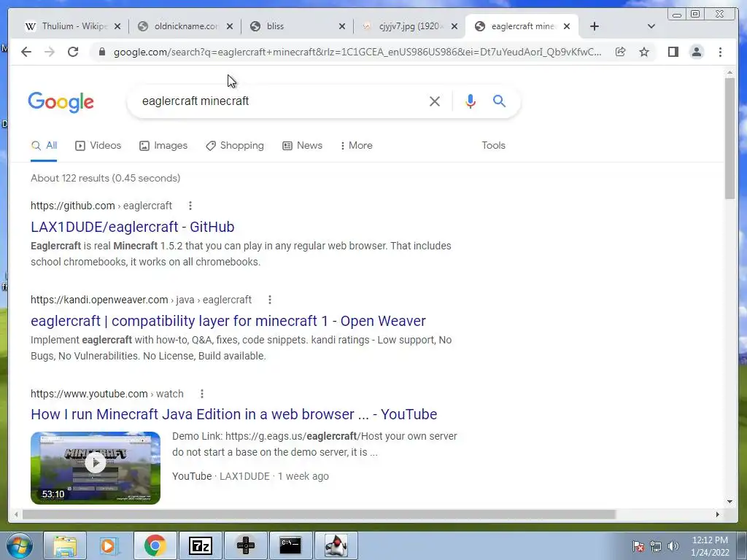Open the command prompt taskbar icon
This screenshot has width=747, height=560.
[290, 545]
